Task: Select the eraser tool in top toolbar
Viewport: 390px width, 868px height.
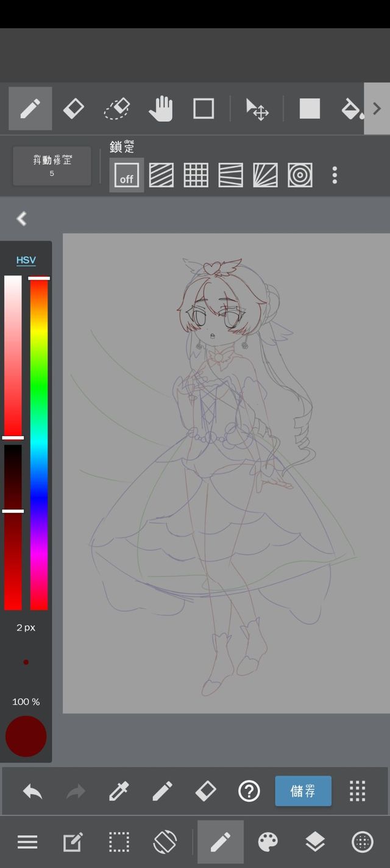Action: coord(73,109)
